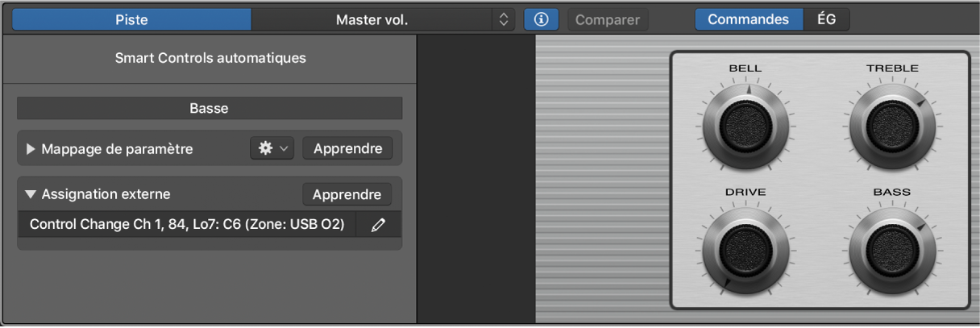Switch to the ÉG tab
The image size is (980, 328).
click(x=826, y=19)
